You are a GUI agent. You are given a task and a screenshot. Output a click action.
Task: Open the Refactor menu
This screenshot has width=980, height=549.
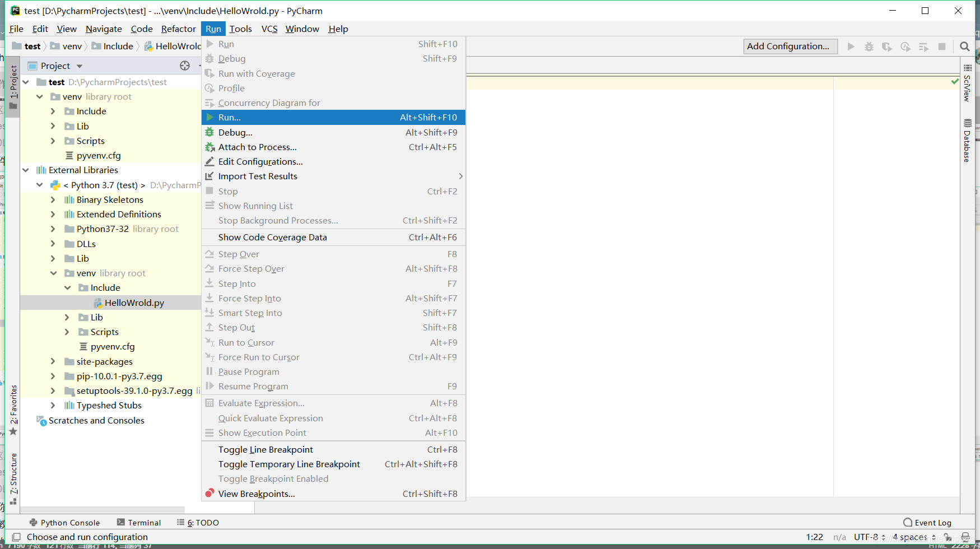coord(179,29)
